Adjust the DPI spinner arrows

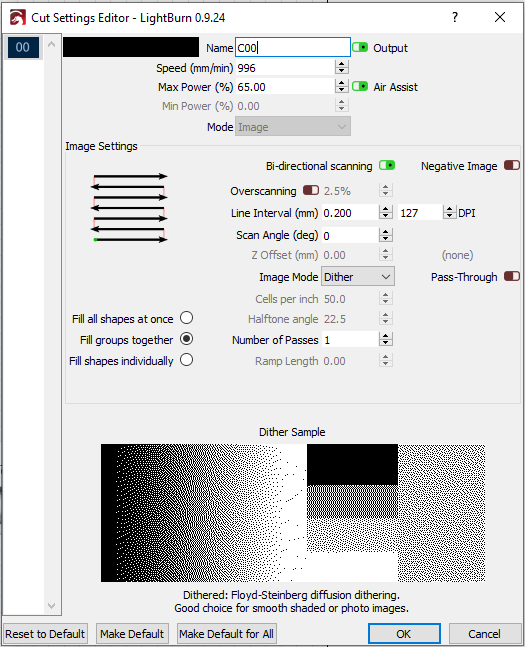449,213
